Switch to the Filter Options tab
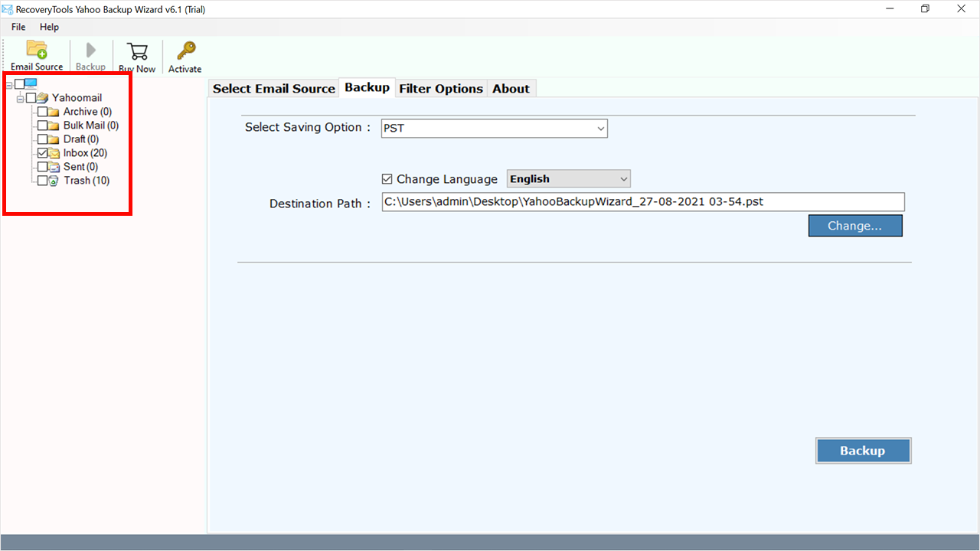Image resolution: width=980 pixels, height=551 pixels. point(441,89)
